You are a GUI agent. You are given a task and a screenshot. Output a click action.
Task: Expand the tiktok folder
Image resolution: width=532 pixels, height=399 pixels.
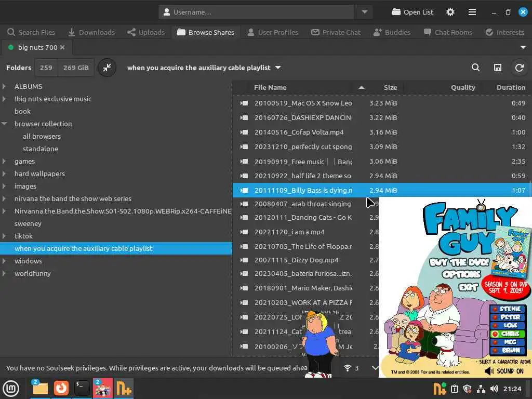coord(4,236)
